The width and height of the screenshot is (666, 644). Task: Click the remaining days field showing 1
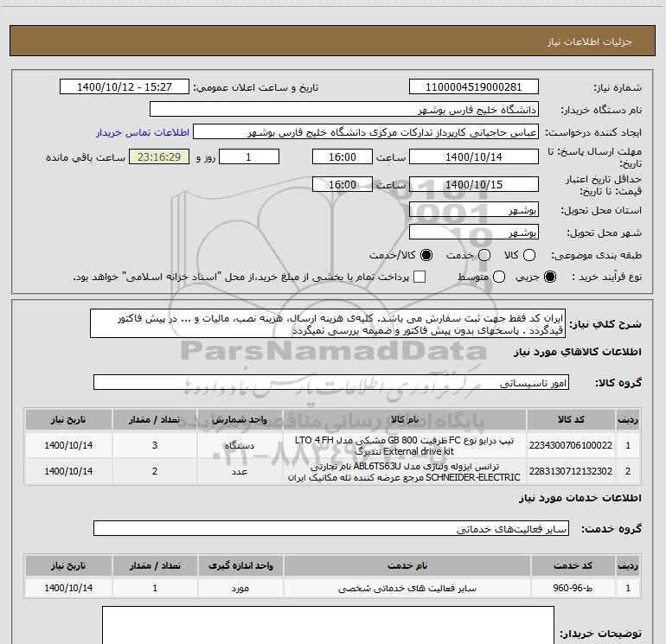[x=249, y=156]
